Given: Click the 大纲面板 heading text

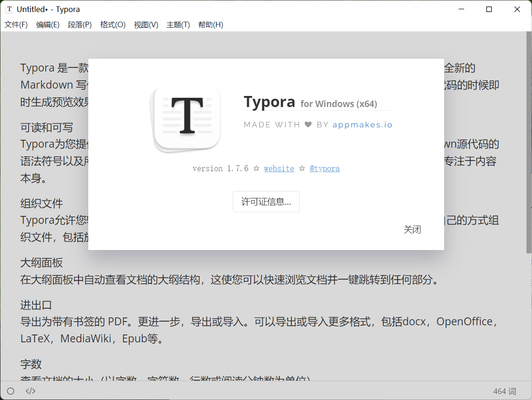Looking at the screenshot, I should pyautogui.click(x=42, y=263).
